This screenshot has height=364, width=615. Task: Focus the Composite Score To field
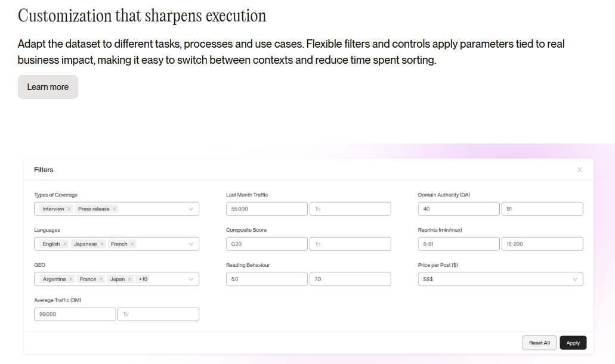(350, 244)
